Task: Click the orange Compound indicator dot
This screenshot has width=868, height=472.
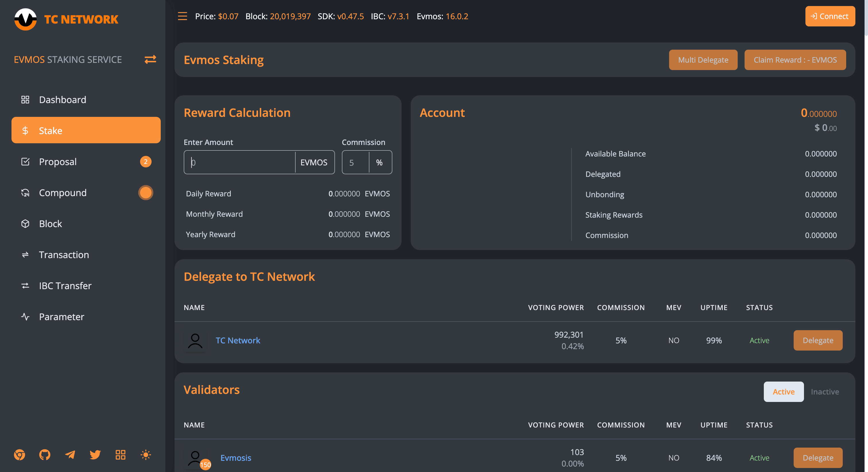Action: click(146, 193)
